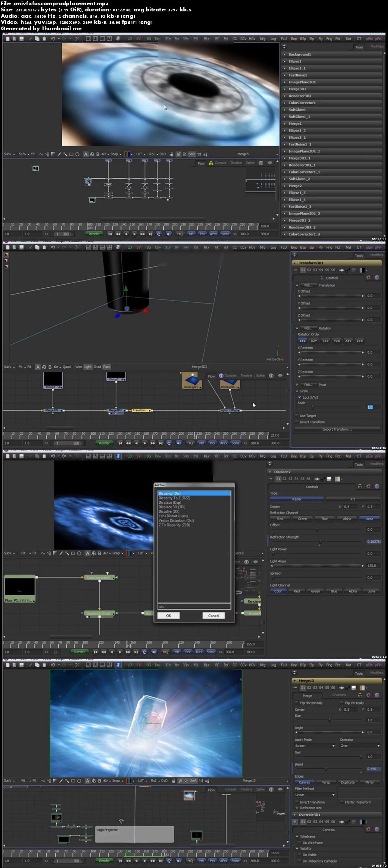Screen dimensions: 388x868
Task: Enable Flip Horizontally on Merge13
Action: click(297, 703)
